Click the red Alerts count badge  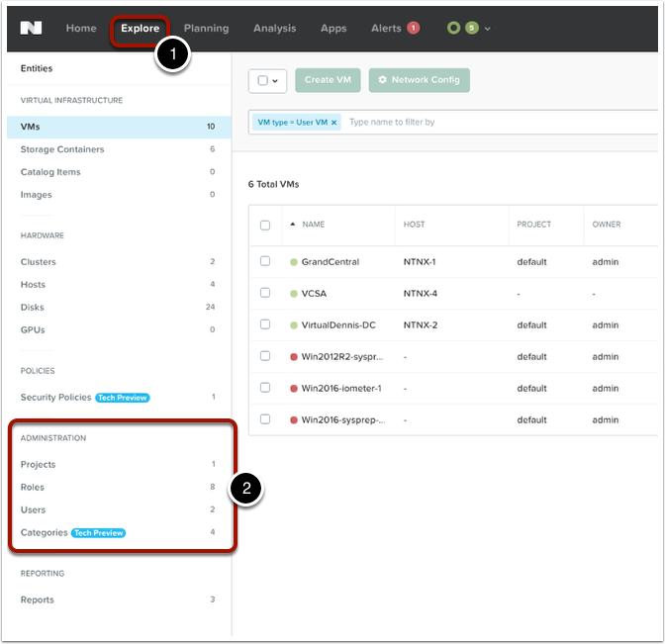[x=413, y=28]
